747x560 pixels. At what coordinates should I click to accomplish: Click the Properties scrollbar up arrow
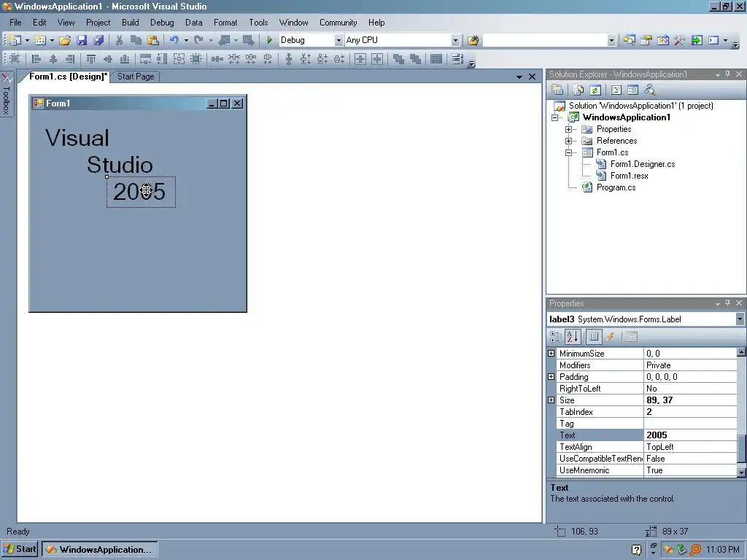tap(741, 352)
